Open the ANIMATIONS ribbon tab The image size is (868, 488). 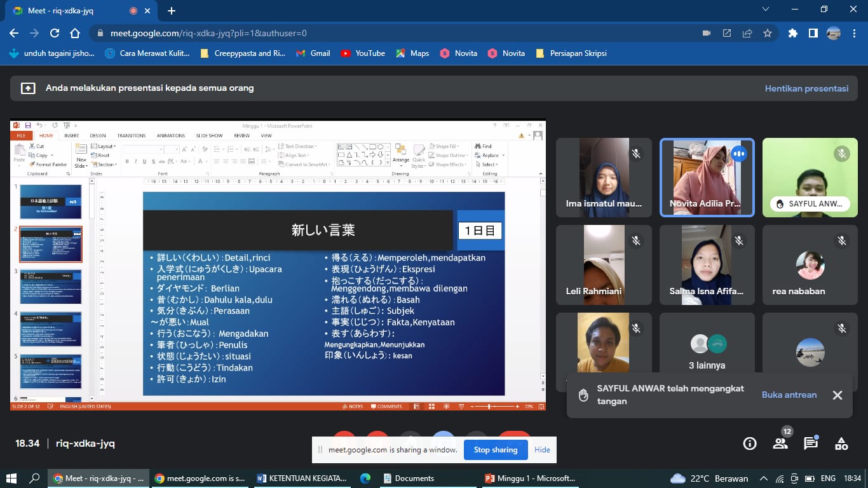point(171,135)
